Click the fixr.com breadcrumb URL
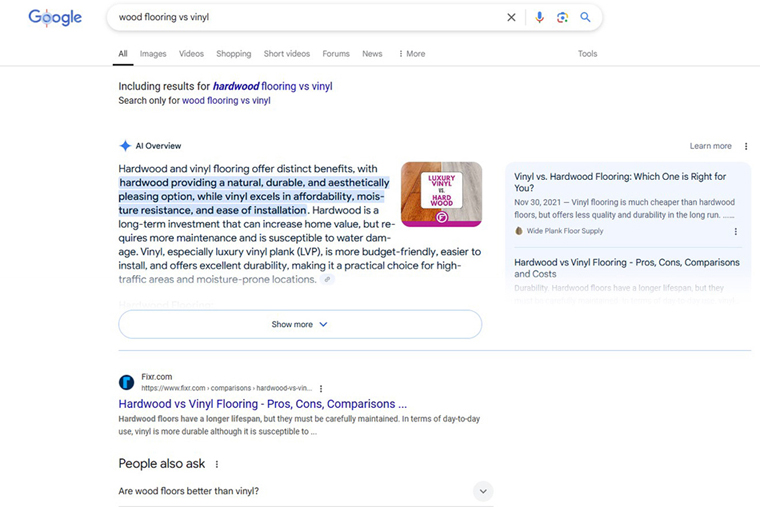The height and width of the screenshot is (507, 760). point(227,388)
